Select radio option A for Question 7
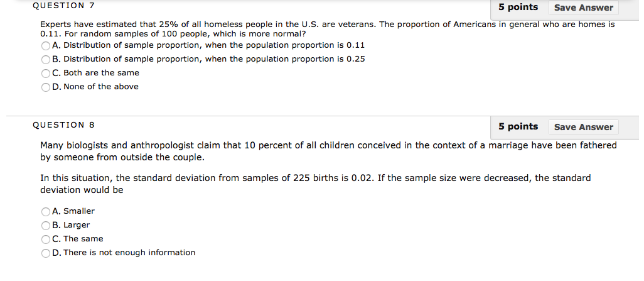The height and width of the screenshot is (281, 644). pos(46,46)
